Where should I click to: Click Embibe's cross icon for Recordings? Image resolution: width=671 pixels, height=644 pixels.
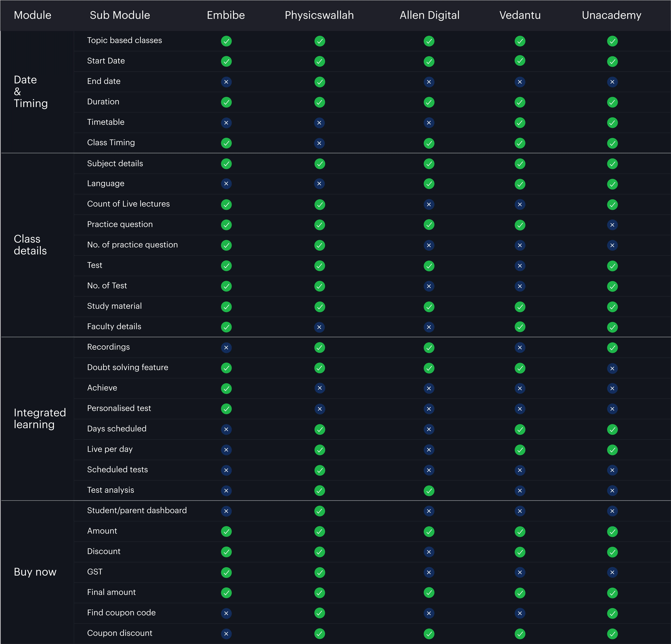pos(226,347)
